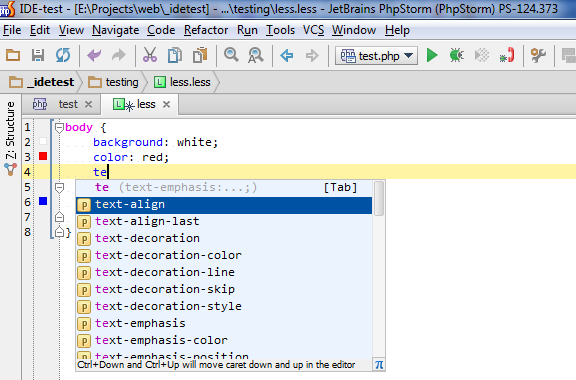Click the Find magnifier icon
Screen dimensions: 576x380
(231, 55)
